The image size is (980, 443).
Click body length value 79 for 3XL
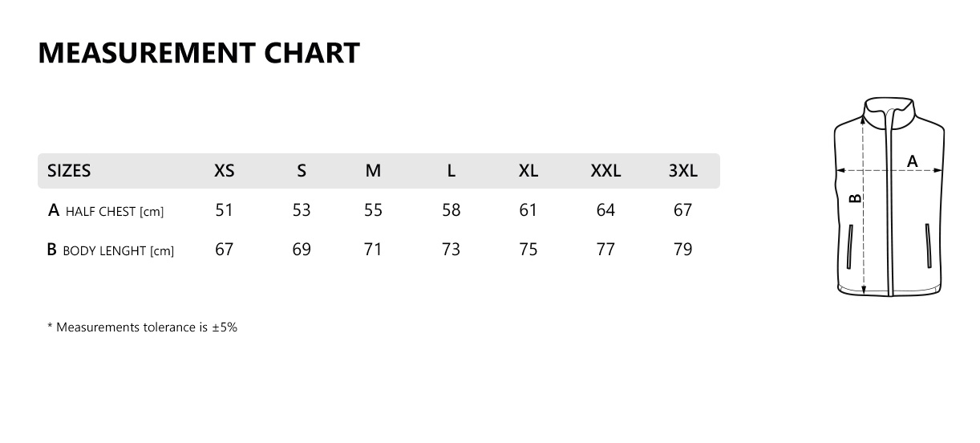point(683,250)
